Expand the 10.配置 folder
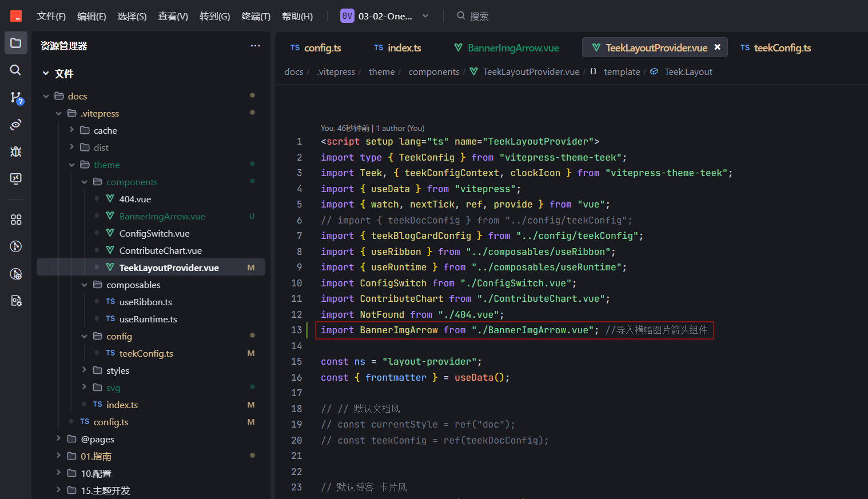The width and height of the screenshot is (868, 499). point(58,473)
